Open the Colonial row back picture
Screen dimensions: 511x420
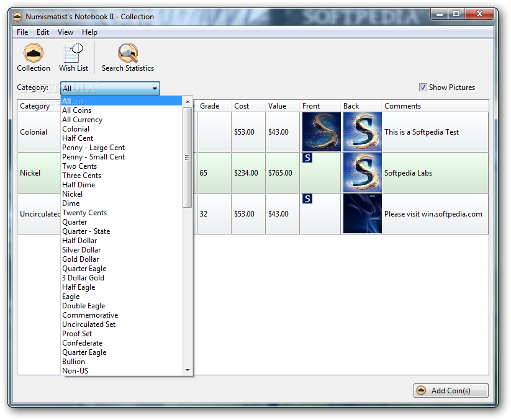tap(363, 132)
